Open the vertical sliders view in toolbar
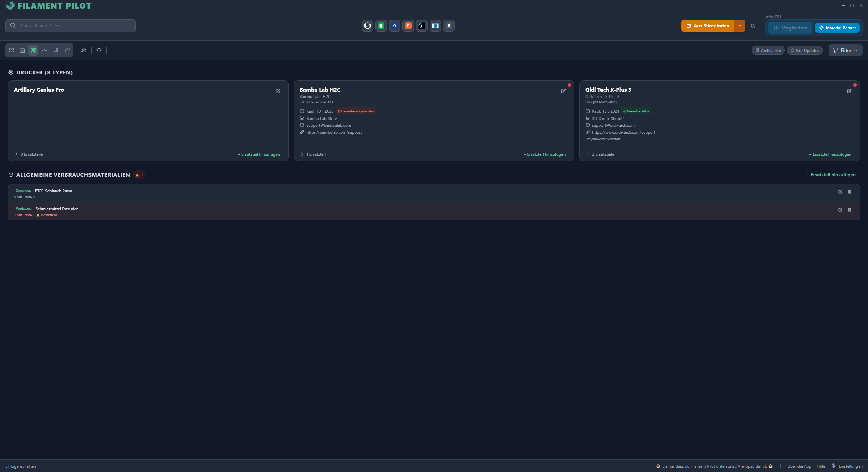 tap(56, 50)
